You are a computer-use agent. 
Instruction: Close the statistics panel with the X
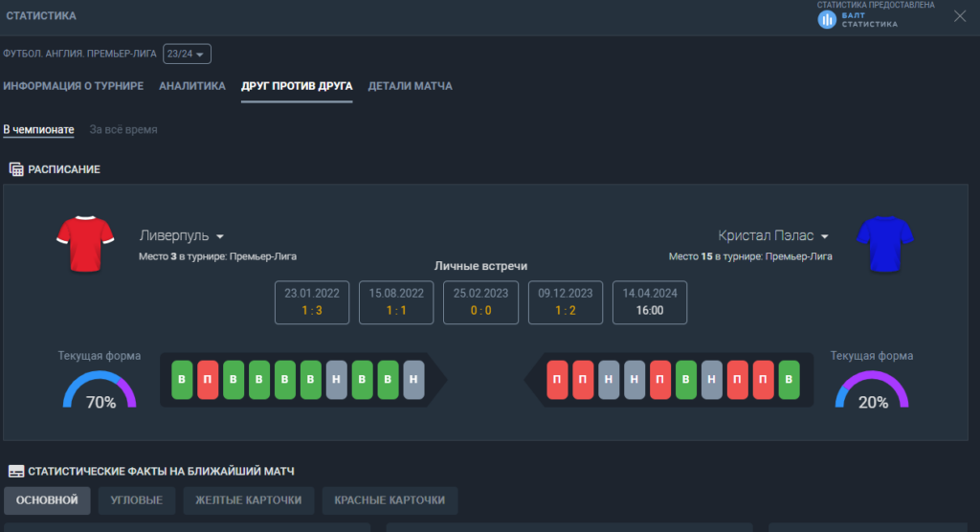960,16
